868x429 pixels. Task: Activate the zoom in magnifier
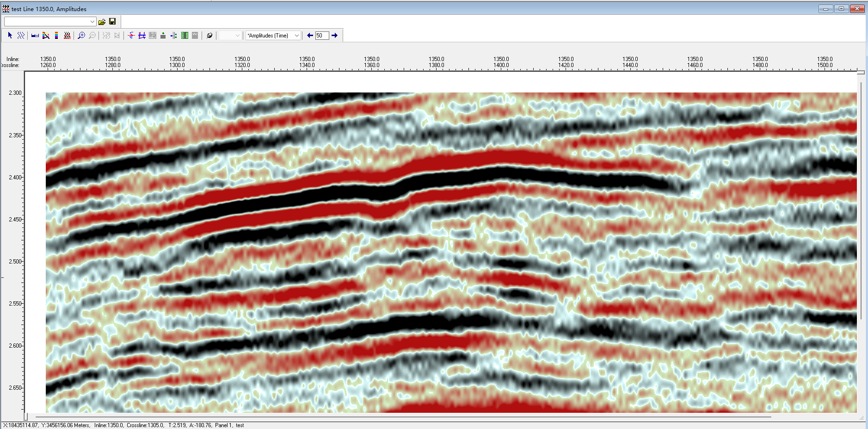81,35
